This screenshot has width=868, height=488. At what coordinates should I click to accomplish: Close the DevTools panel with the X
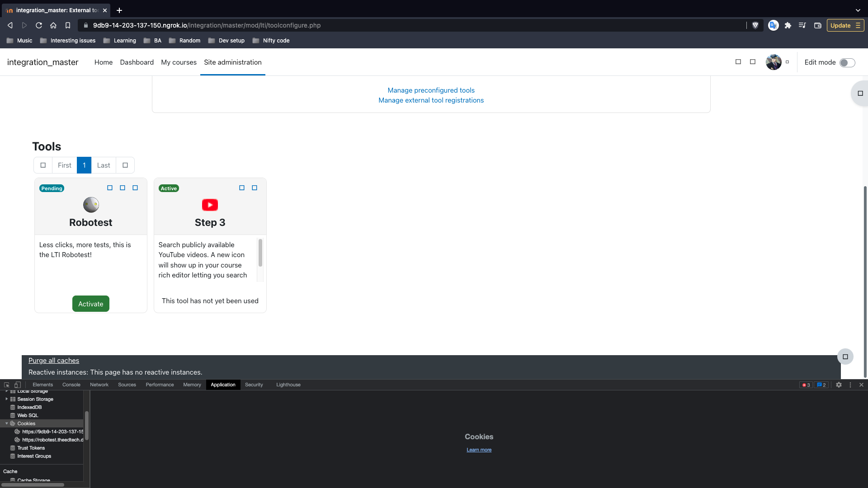[x=861, y=385]
